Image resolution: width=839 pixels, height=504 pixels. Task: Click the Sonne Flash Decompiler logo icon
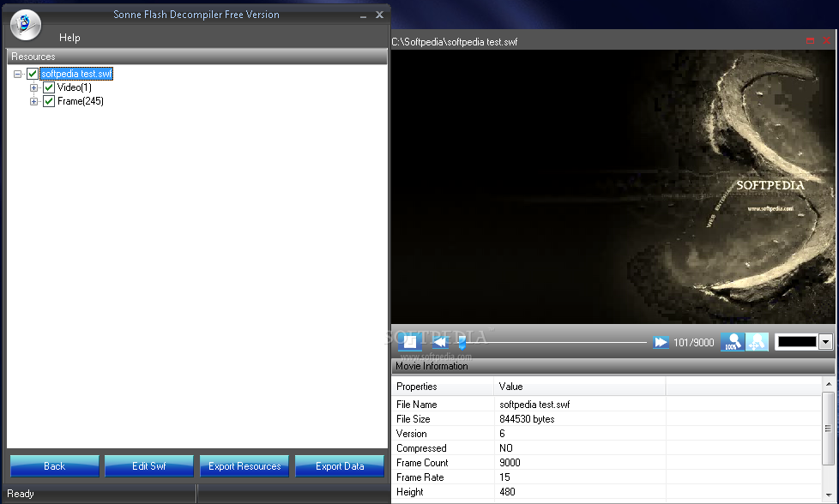[26, 25]
